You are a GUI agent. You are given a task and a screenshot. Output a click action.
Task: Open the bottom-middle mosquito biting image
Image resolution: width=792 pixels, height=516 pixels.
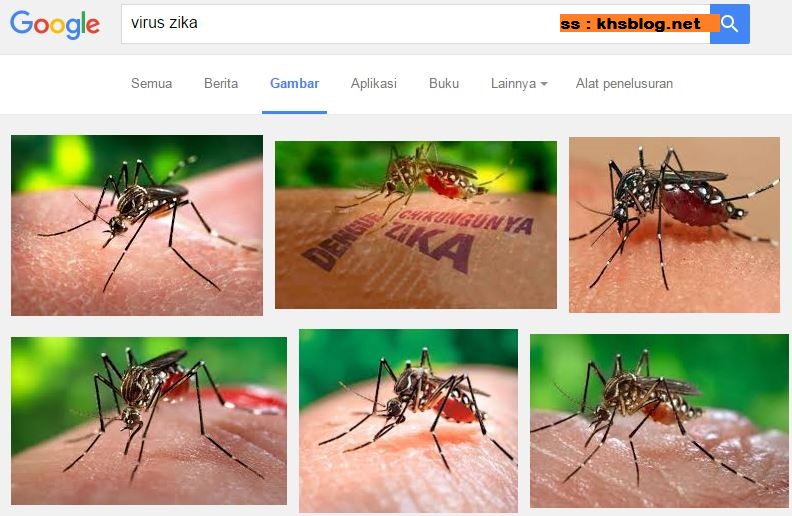pyautogui.click(x=408, y=421)
